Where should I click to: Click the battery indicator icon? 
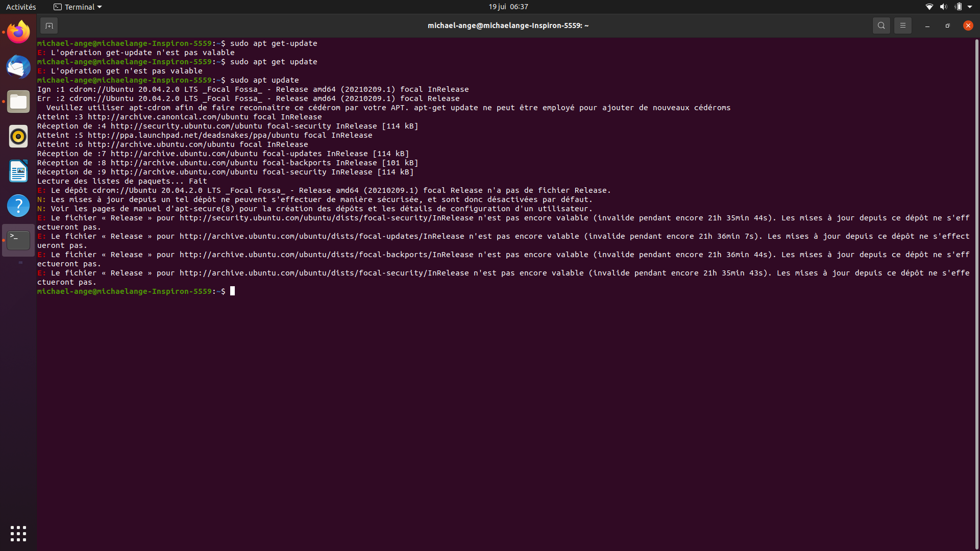[x=958, y=7]
